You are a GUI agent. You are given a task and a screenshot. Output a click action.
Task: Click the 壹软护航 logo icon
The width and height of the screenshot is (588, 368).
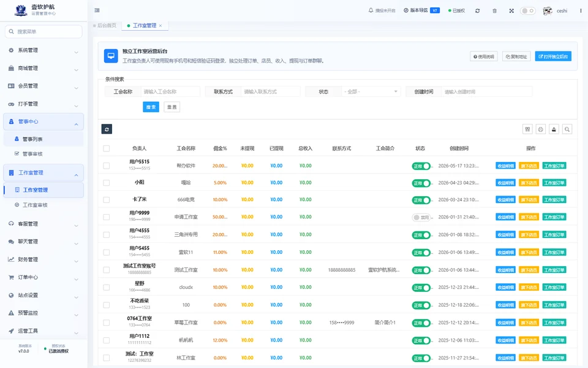[x=21, y=10]
